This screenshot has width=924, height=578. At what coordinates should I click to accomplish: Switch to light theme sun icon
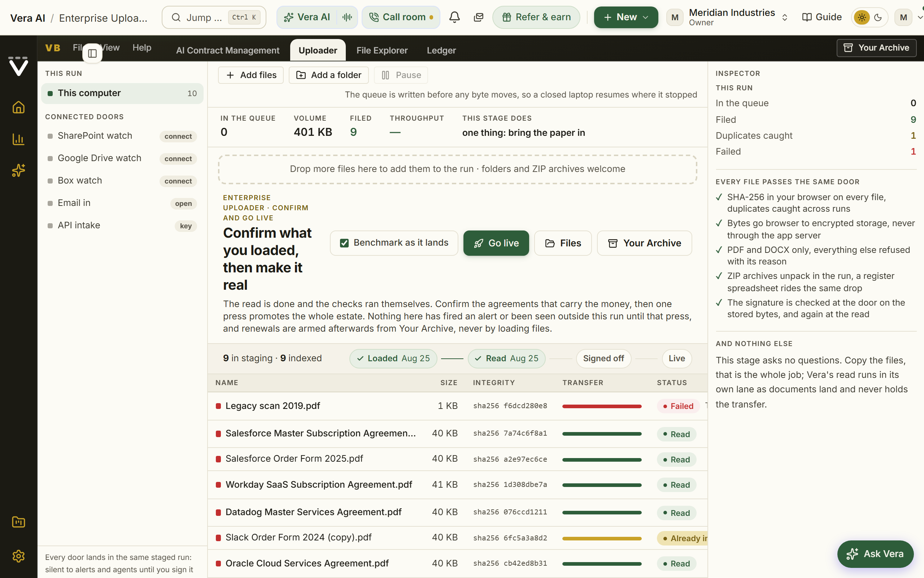pyautogui.click(x=862, y=18)
